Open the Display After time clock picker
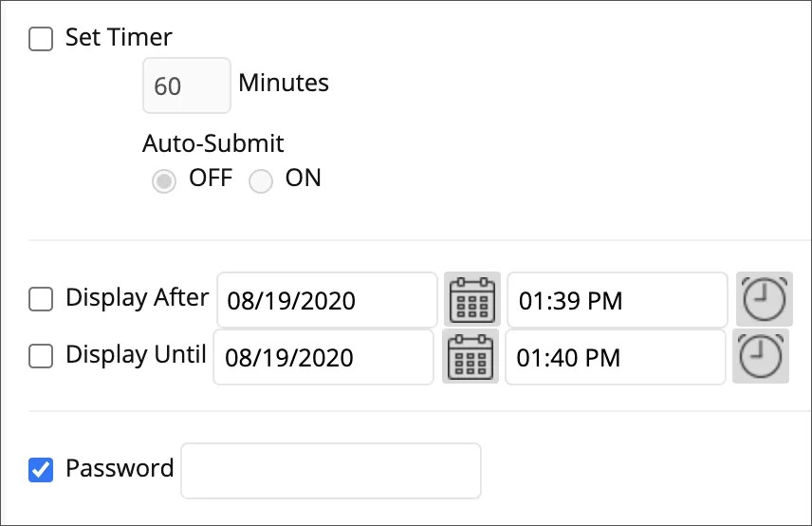Image resolution: width=812 pixels, height=526 pixels. pos(765,299)
